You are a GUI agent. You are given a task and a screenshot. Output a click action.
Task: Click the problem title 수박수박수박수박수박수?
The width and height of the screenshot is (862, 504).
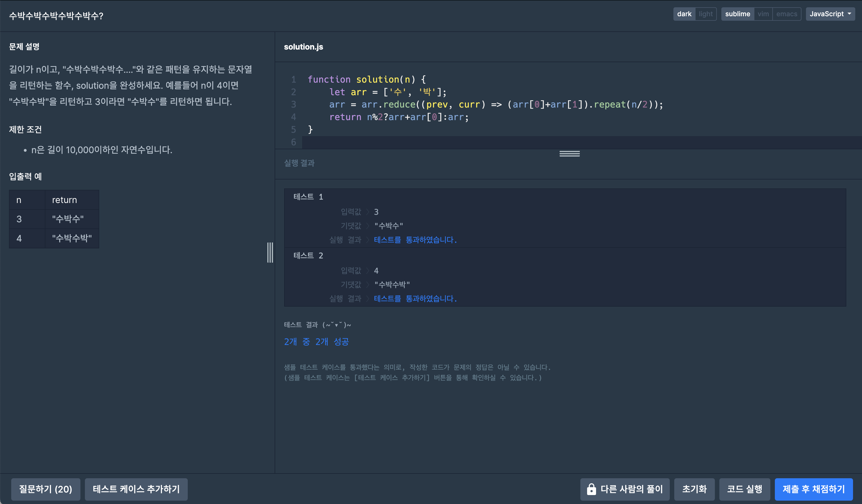[x=56, y=16]
